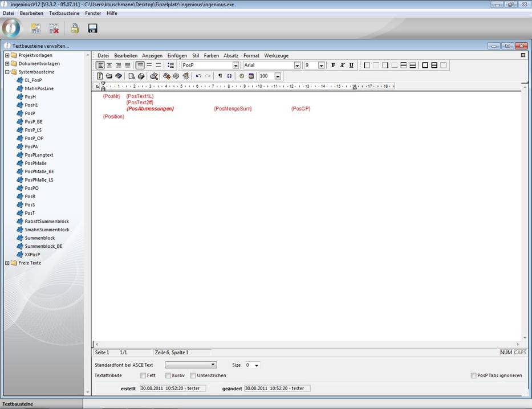Select the RabattSummenblock tree item

pos(47,222)
